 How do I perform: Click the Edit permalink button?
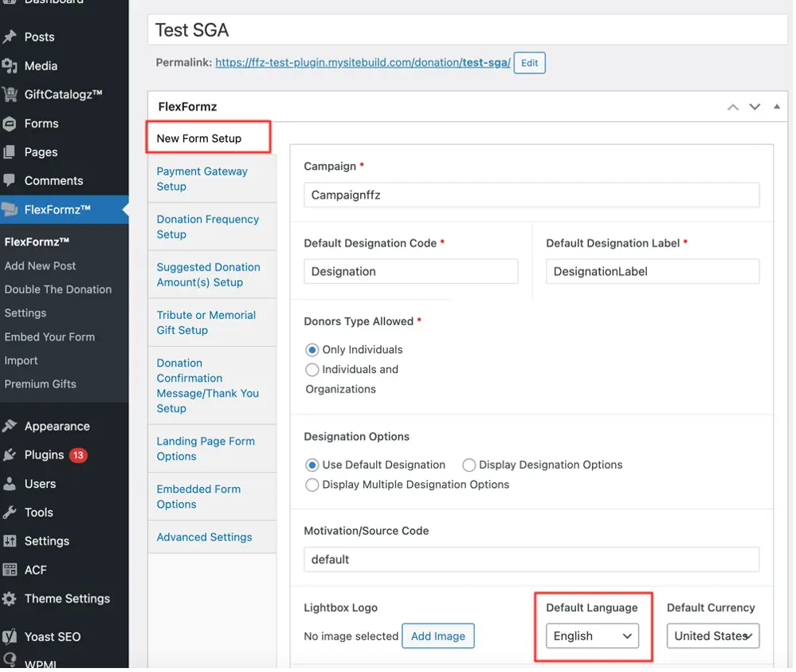(x=529, y=63)
